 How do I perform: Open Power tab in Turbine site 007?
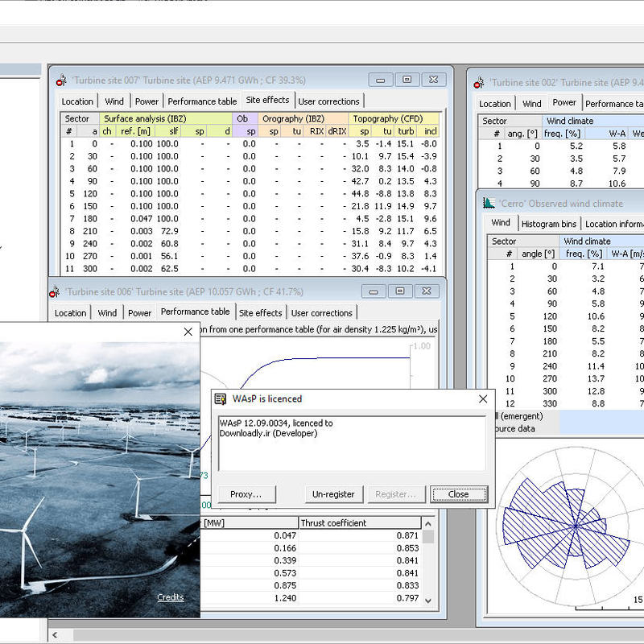[147, 101]
